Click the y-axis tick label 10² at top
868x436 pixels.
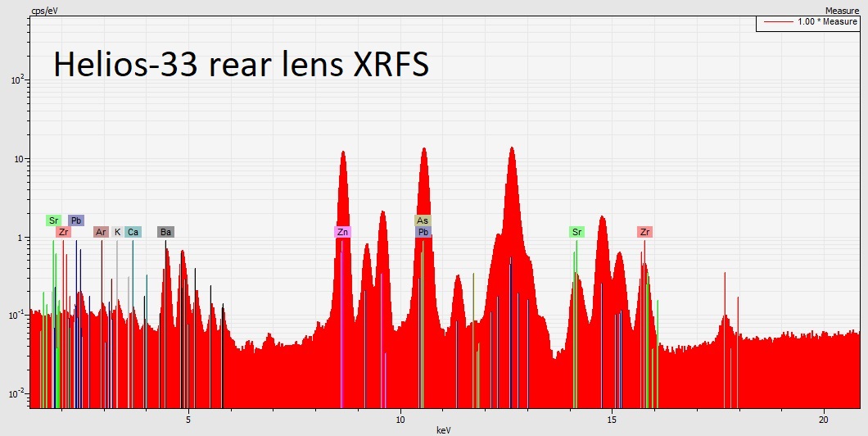19,79
